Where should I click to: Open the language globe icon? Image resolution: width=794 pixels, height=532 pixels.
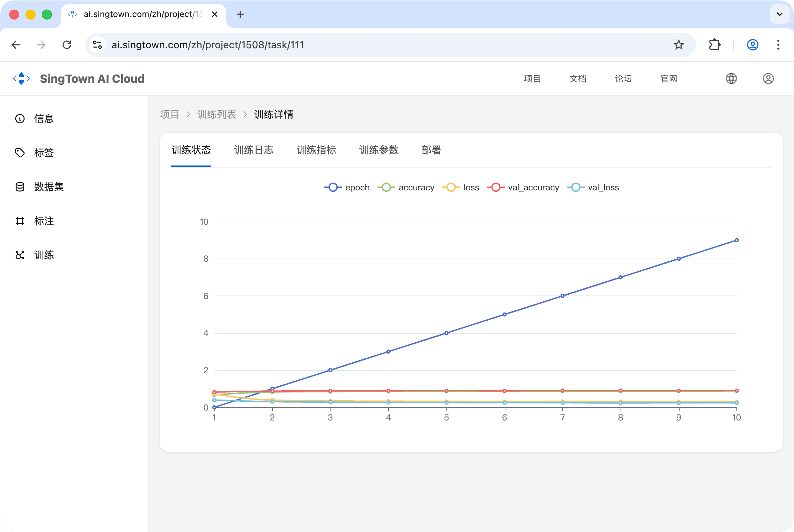pos(731,78)
